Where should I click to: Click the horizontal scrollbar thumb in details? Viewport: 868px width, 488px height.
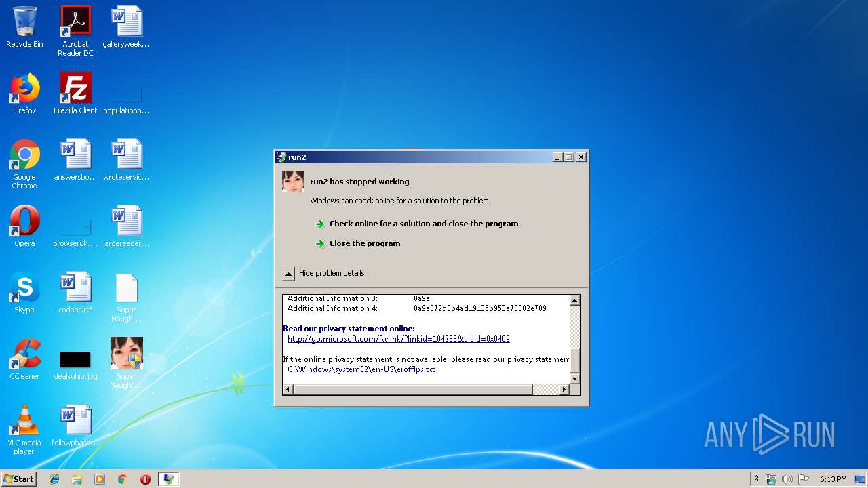(x=413, y=389)
